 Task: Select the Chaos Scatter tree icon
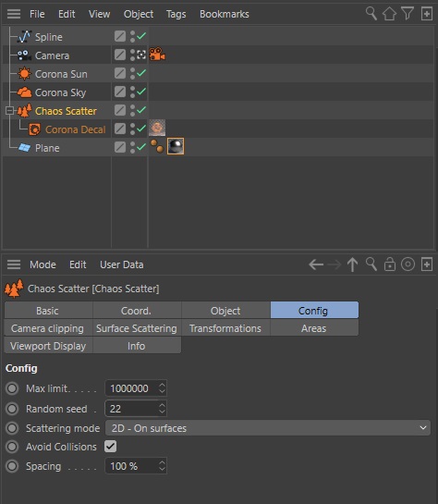(24, 111)
